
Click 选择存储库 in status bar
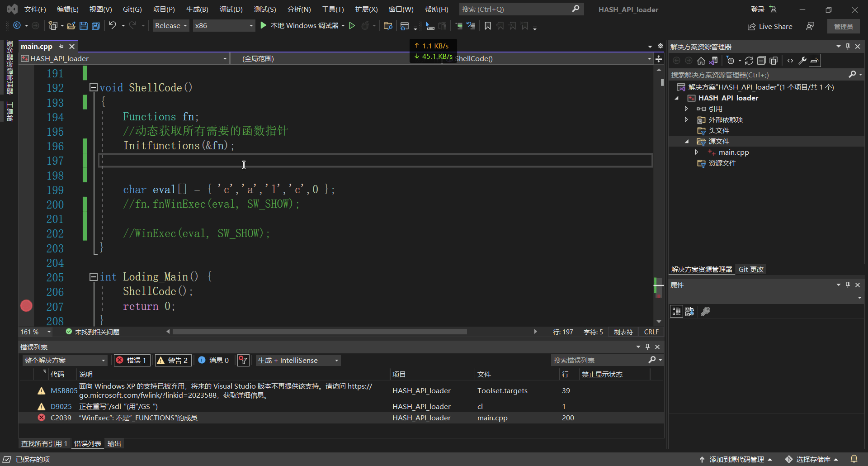[813, 459]
